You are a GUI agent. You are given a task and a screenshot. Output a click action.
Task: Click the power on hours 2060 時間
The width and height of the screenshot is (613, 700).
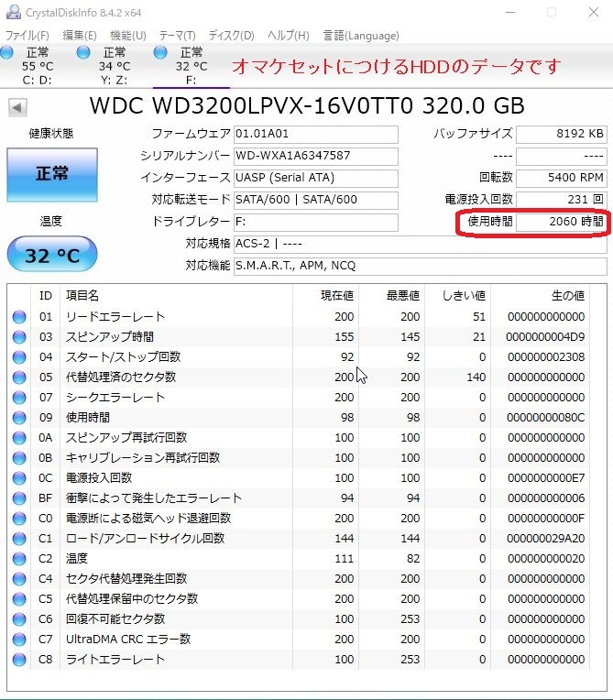(561, 222)
